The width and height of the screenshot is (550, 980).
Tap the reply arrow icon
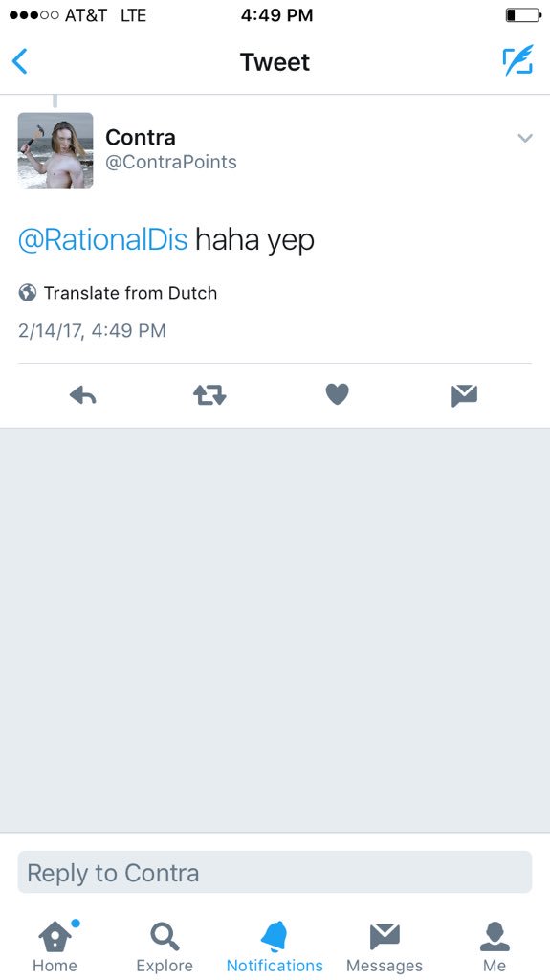pos(82,395)
